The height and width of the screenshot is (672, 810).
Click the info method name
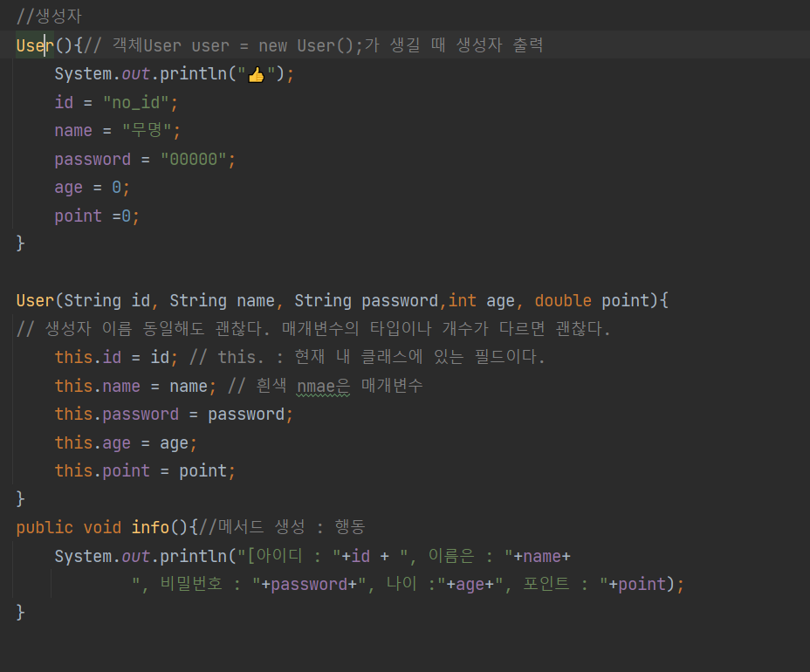[150, 527]
